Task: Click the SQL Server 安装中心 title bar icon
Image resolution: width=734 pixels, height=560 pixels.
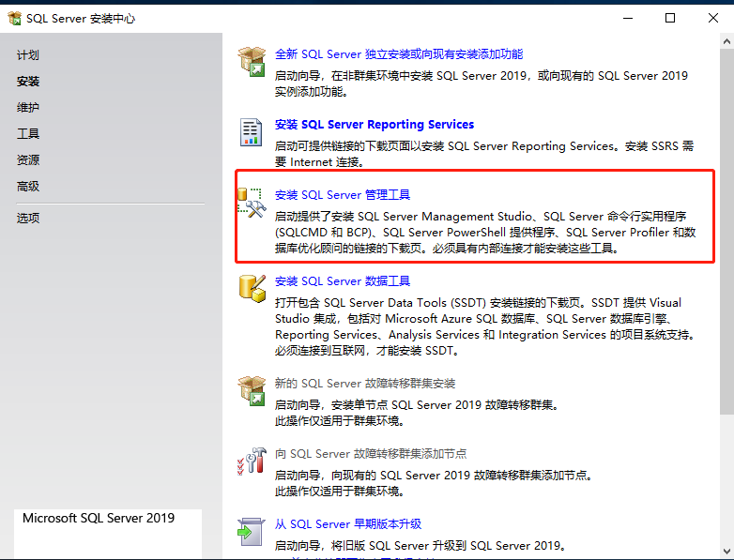Action: (14, 18)
